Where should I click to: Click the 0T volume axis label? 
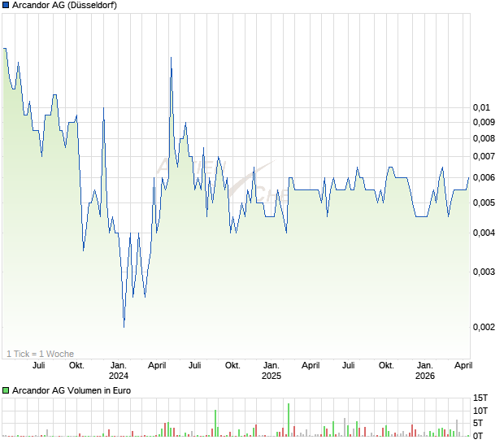tap(478, 436)
